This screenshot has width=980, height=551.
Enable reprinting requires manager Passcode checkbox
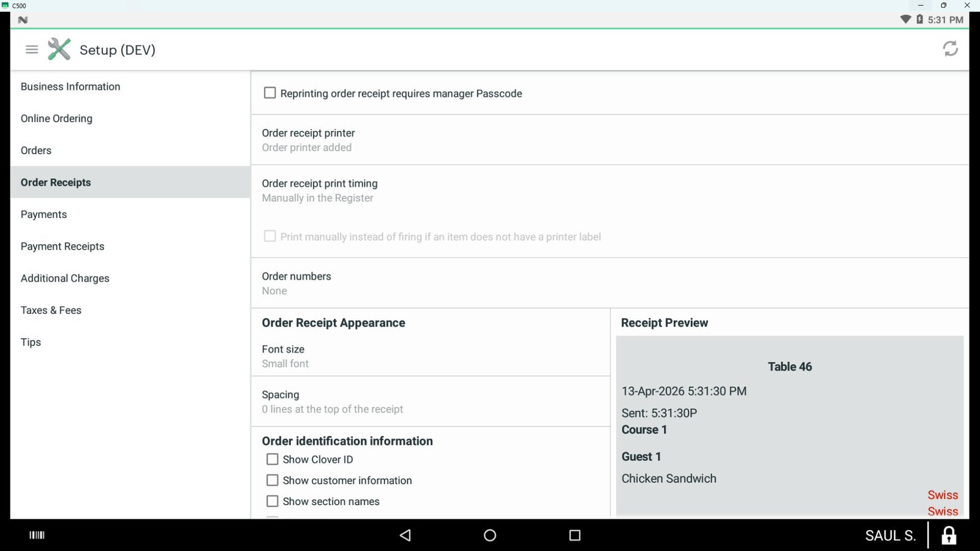269,93
